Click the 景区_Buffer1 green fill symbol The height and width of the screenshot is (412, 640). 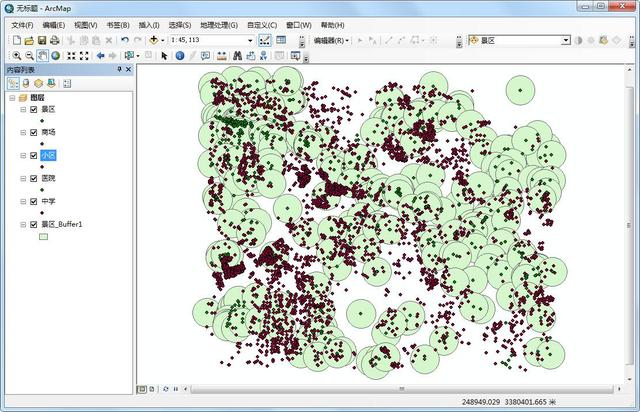point(43,236)
